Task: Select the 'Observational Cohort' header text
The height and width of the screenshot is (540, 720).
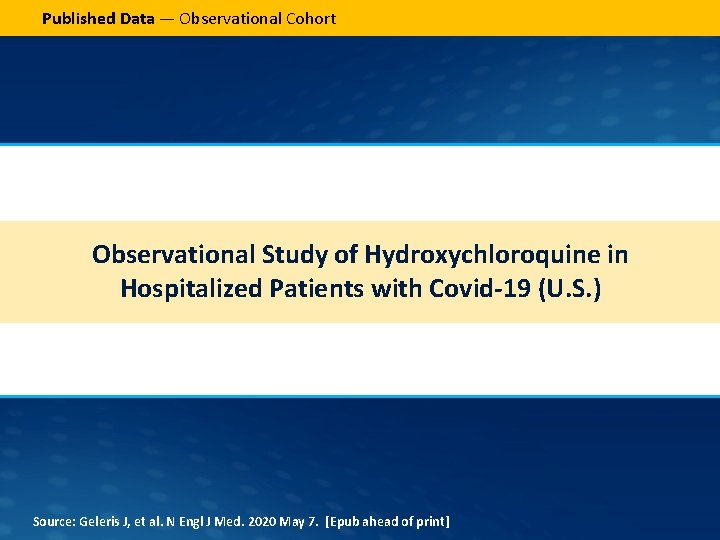Action: coord(258,19)
